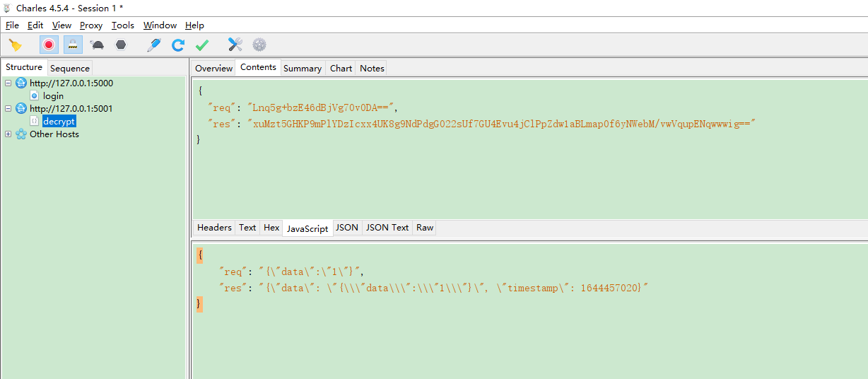Collapse the 127.0.0.1:5001 host node

(x=8, y=109)
